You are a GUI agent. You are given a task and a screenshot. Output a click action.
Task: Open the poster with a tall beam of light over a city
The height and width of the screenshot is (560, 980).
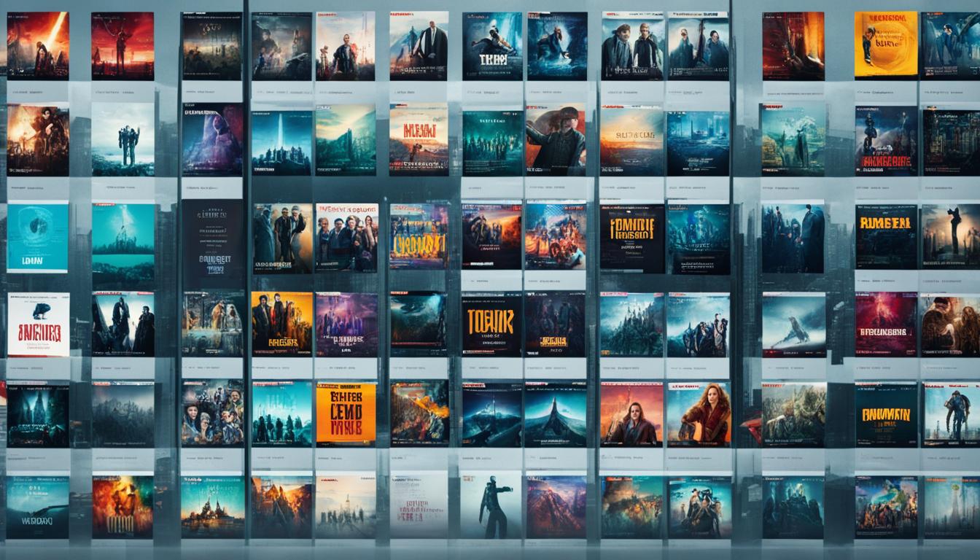pos(281,142)
